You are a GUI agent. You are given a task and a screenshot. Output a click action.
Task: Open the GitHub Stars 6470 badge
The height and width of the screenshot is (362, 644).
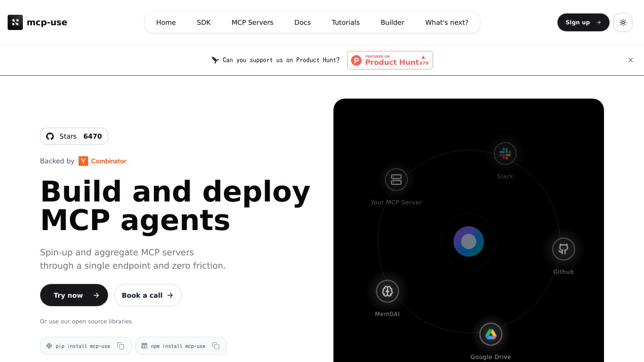pyautogui.click(x=74, y=136)
